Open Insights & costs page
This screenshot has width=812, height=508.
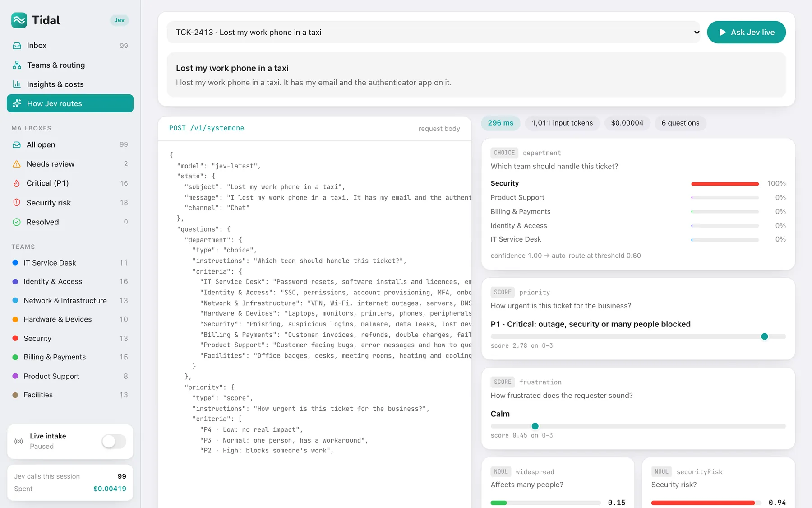(x=70, y=84)
